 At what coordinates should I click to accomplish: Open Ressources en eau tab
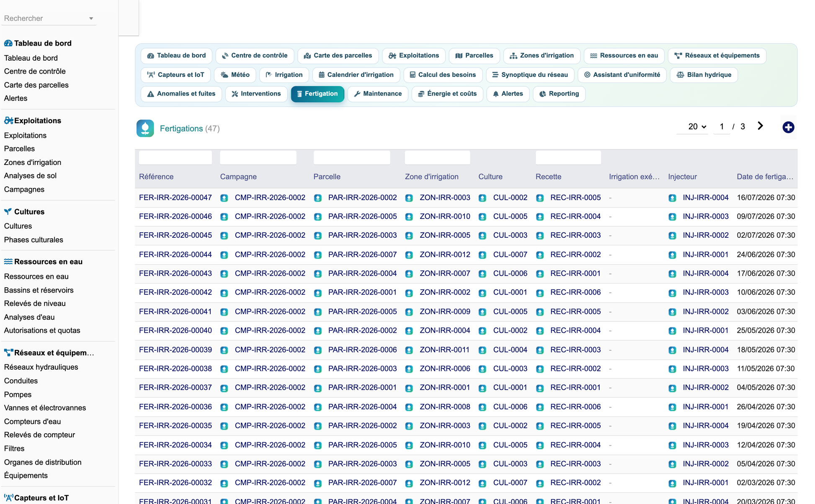coord(624,56)
